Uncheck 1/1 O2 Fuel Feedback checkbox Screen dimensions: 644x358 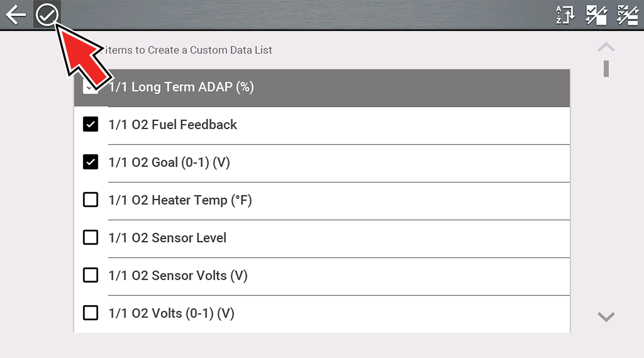91,124
